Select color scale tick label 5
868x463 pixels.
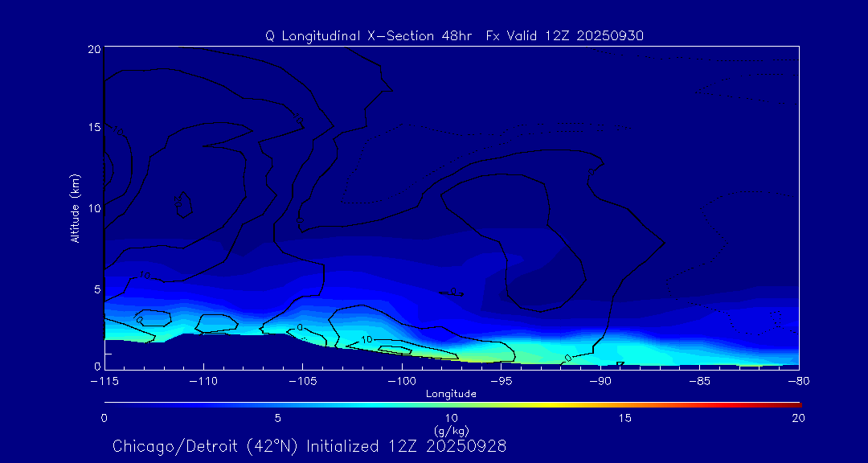pyautogui.click(x=278, y=418)
